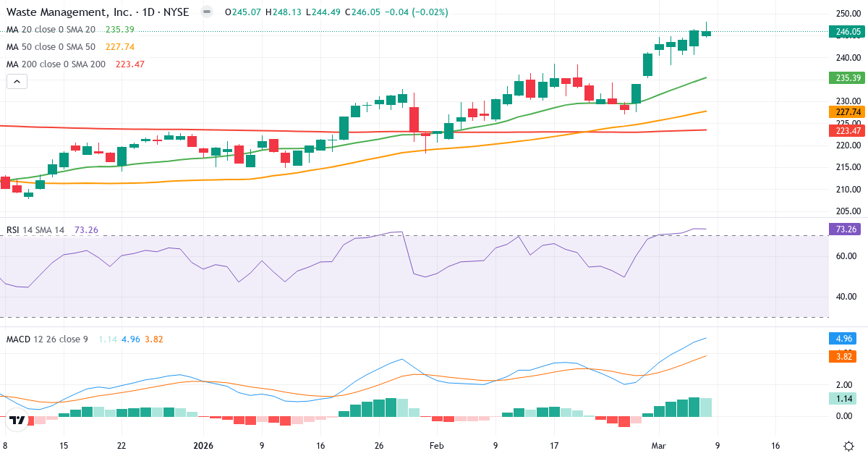
Task: Click the Mar label on the time axis
Action: pos(659,446)
